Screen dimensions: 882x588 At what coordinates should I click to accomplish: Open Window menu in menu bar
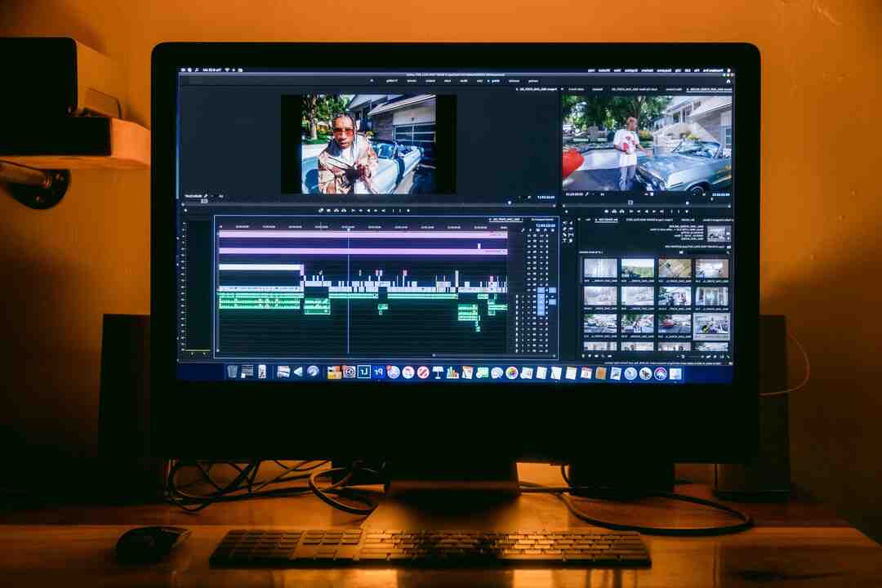(604, 70)
